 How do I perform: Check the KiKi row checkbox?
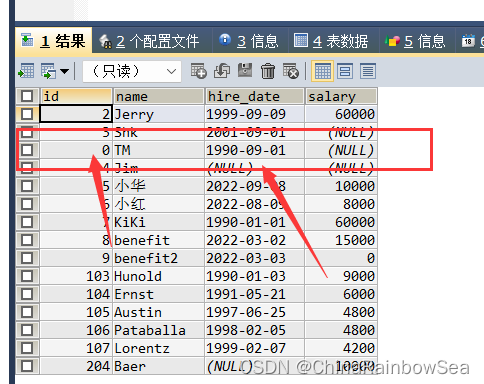(27, 222)
